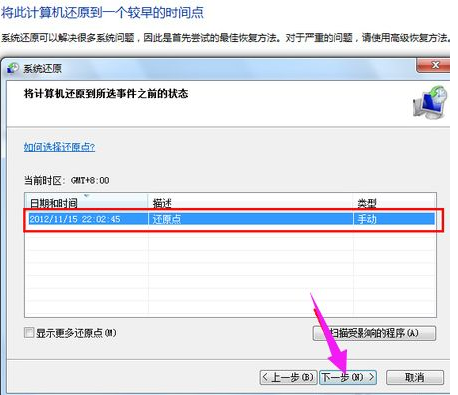Proceed with the 下一步 button
The image size is (458, 395).
(x=348, y=377)
